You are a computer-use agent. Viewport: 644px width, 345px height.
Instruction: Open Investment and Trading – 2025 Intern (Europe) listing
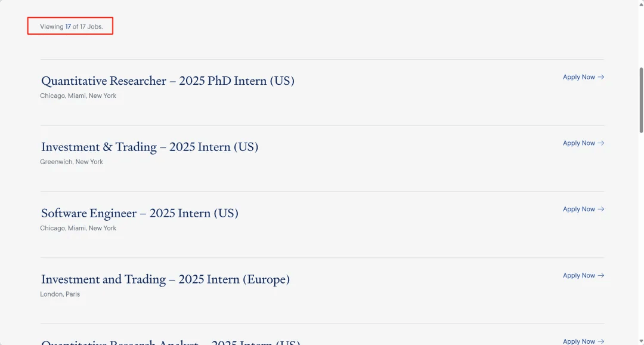(165, 279)
